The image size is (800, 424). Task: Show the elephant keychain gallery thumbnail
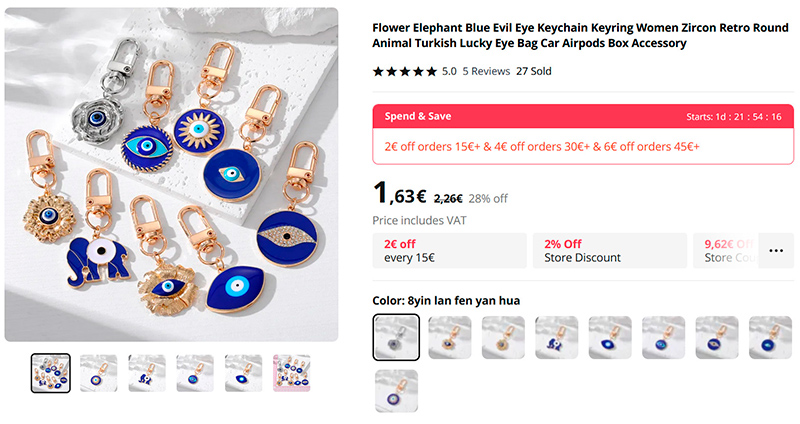(147, 373)
